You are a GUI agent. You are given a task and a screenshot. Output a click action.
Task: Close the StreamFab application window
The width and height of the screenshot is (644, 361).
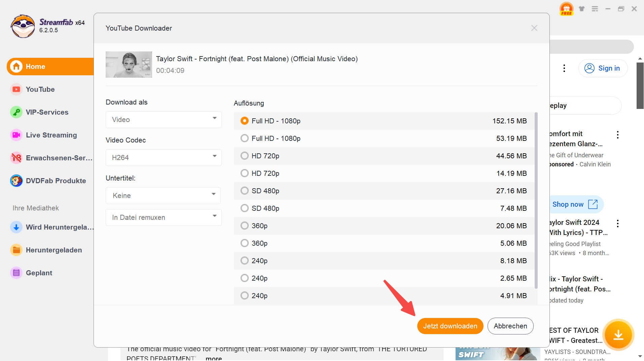pos(634,9)
